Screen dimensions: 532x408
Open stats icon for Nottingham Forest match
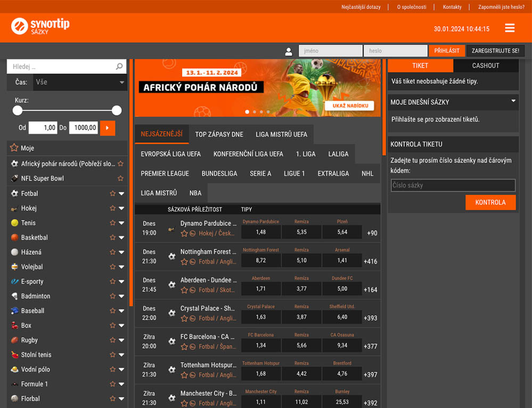coord(192,262)
